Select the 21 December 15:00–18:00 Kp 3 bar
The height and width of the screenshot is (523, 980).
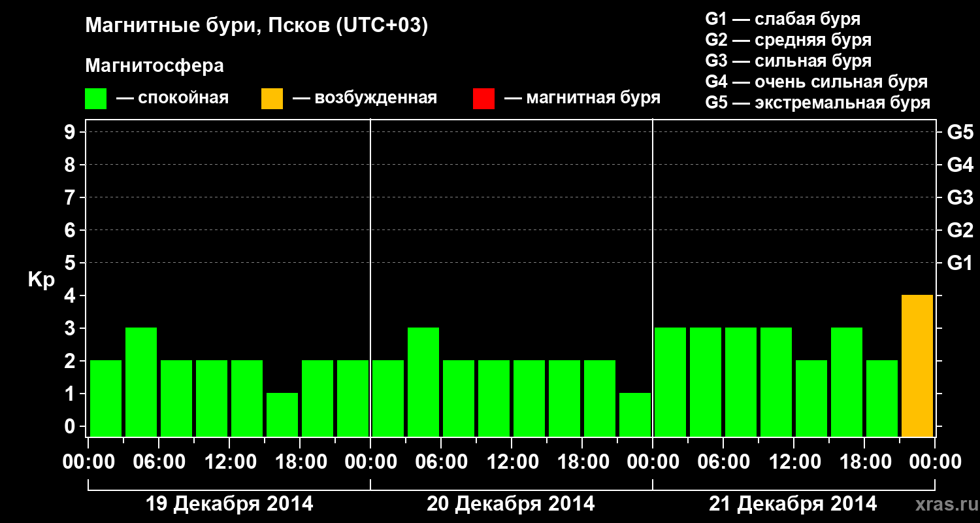pyautogui.click(x=847, y=382)
